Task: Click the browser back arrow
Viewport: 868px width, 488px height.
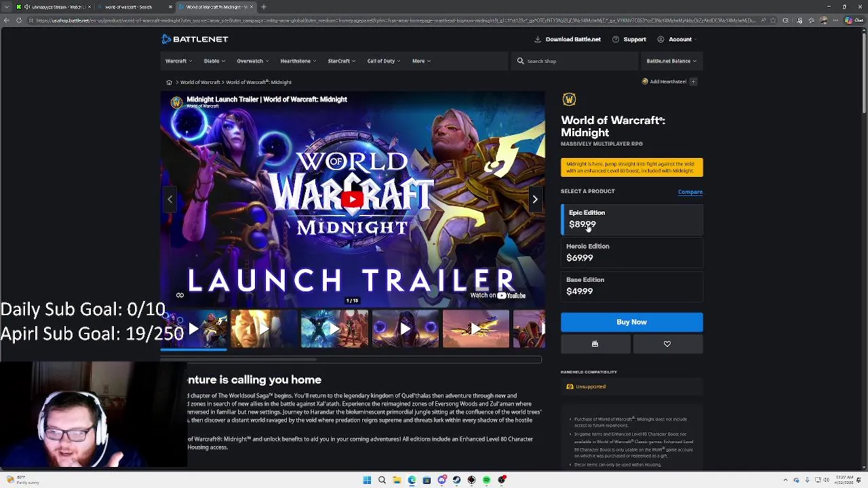Action: pos(7,20)
